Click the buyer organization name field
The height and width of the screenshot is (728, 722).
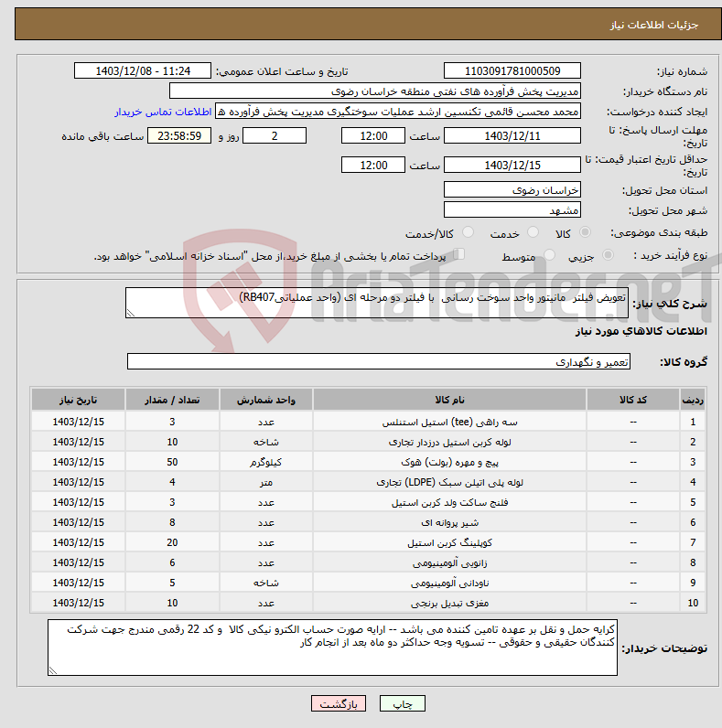coord(375,91)
